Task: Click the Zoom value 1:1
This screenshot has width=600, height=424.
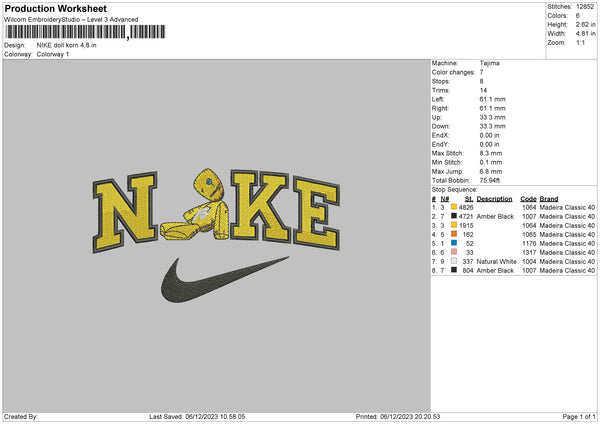Action: click(x=580, y=42)
